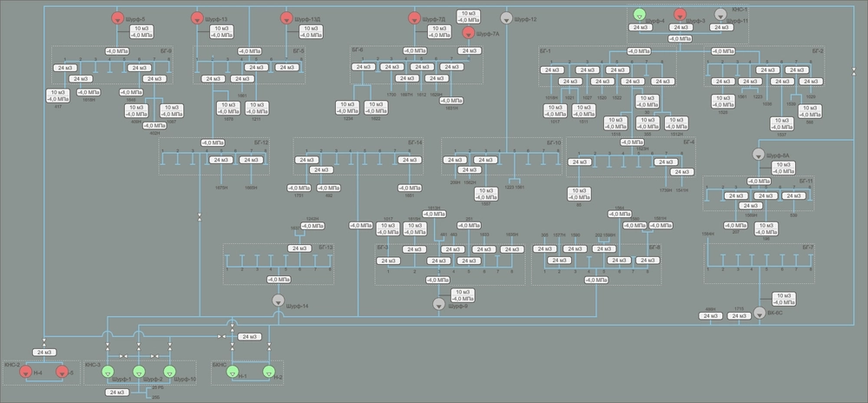
Task: Select the green Шурф-10 pump icon
Action: click(168, 372)
